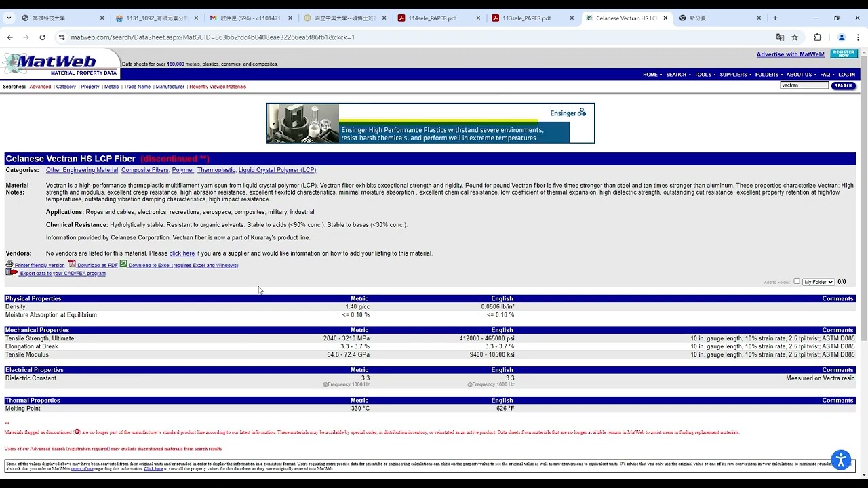Open the accessibility widget icon
The image size is (868, 488).
coord(841,461)
